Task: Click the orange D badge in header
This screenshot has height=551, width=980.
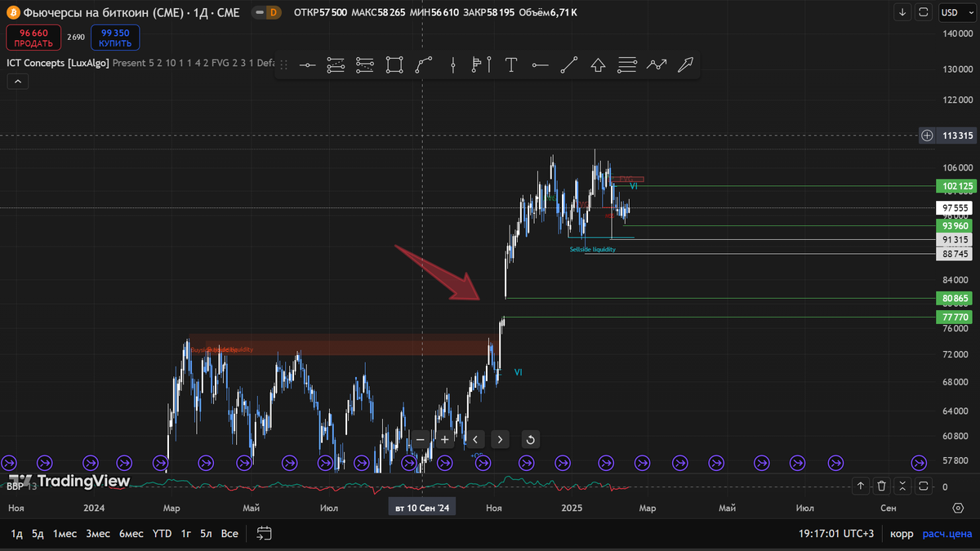Action: pos(274,12)
